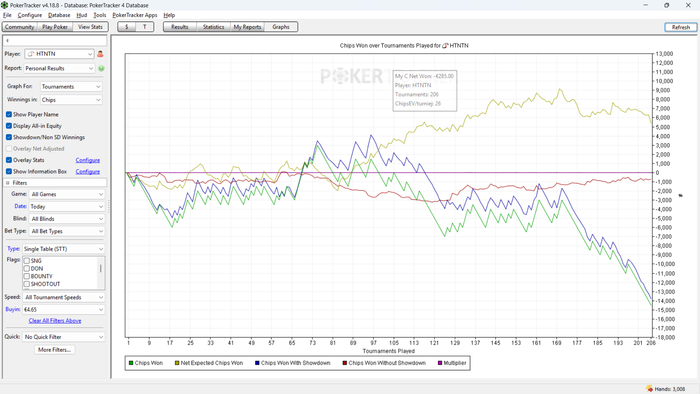Collapse the Filters section
Viewport: 700px width, 394px height.
8,183
